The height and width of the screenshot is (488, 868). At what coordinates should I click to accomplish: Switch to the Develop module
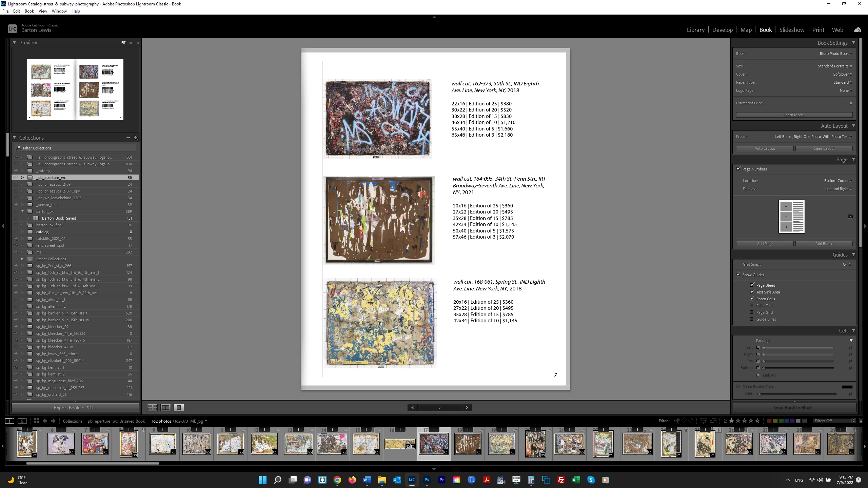click(x=722, y=30)
